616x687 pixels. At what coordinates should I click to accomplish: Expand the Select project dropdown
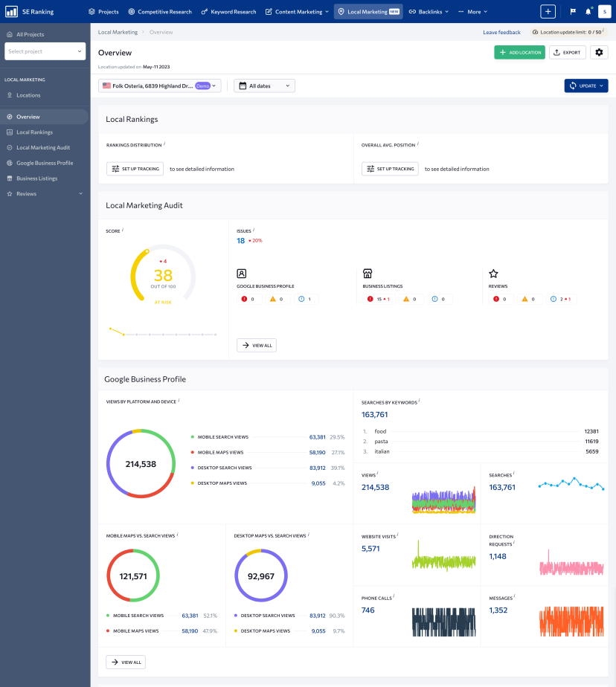click(x=45, y=51)
